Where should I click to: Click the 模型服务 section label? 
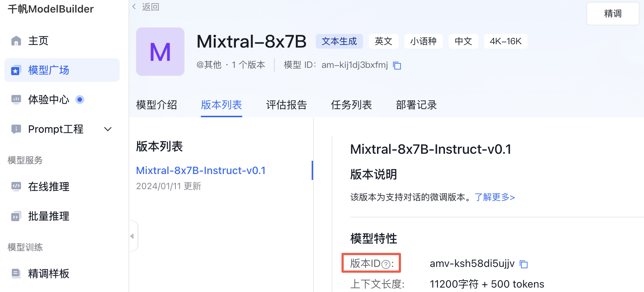tap(25, 160)
